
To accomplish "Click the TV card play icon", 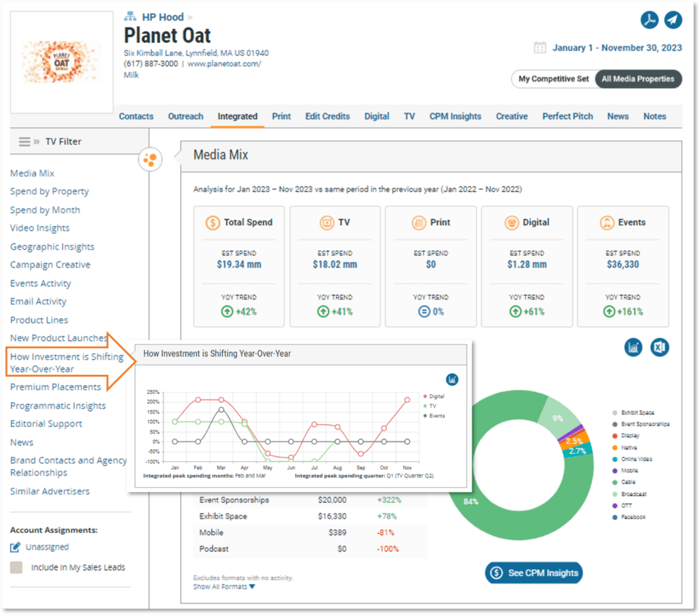I will (x=327, y=222).
